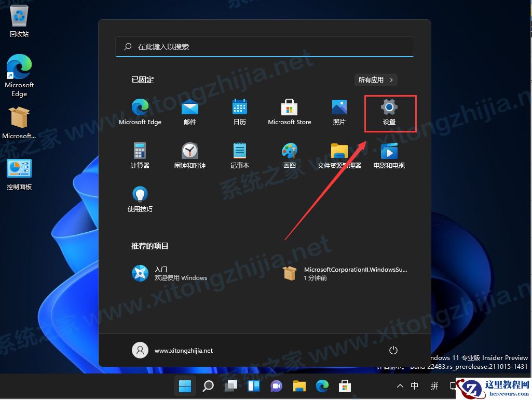Launch Movies and TV app
Image resolution: width=532 pixels, height=400 pixels.
pos(389,154)
